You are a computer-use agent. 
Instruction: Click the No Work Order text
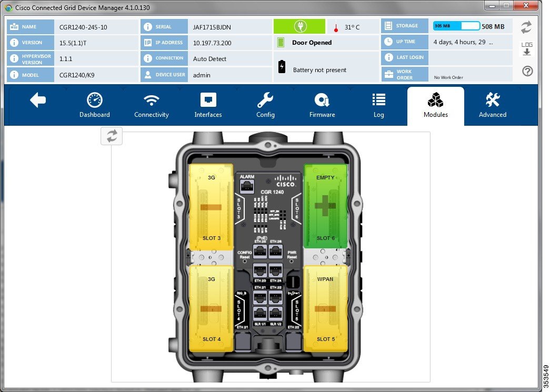pyautogui.click(x=448, y=77)
